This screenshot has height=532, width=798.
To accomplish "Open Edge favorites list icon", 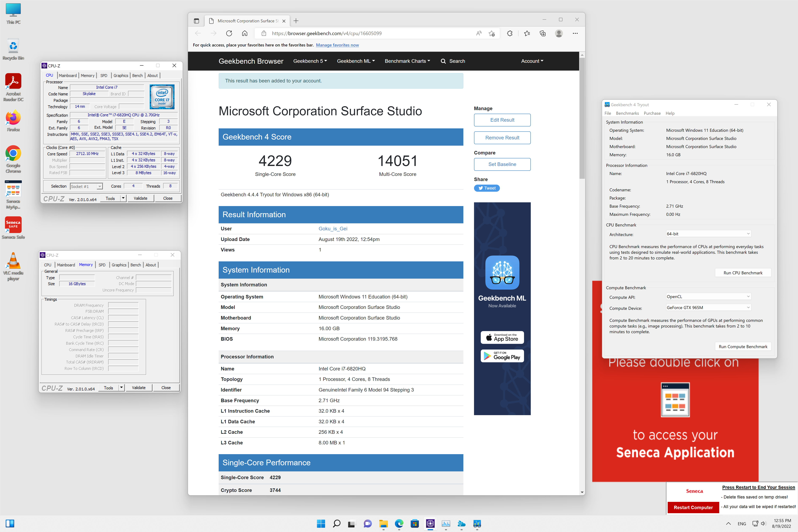I will [527, 33].
